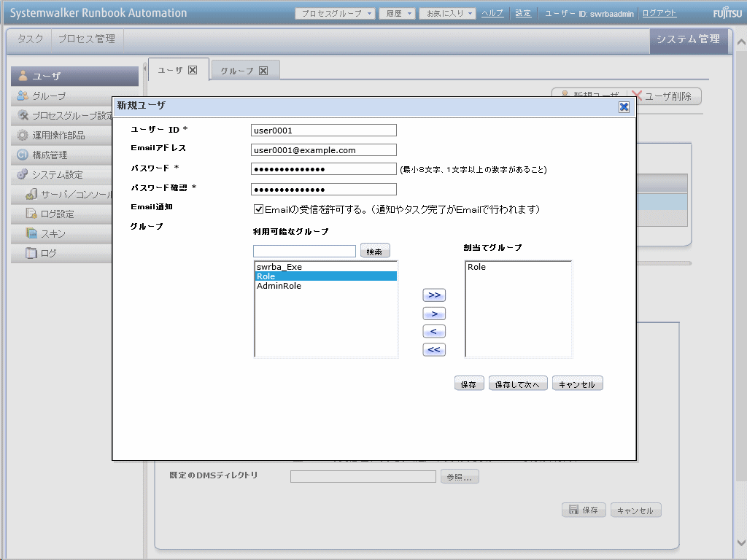Screen dimensions: 747x560
Task: Focus the Emailアドレス input field
Action: [x=323, y=150]
